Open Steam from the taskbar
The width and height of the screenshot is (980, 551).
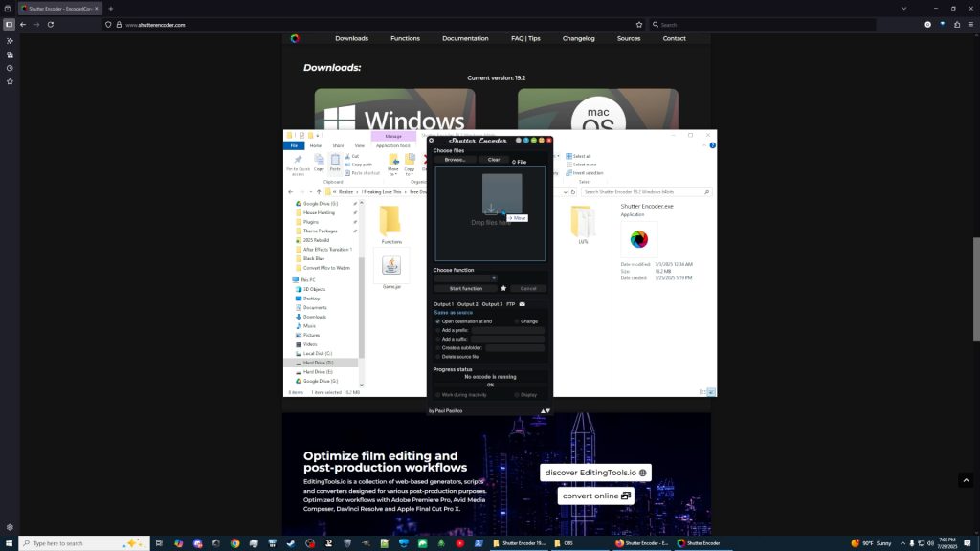click(291, 543)
